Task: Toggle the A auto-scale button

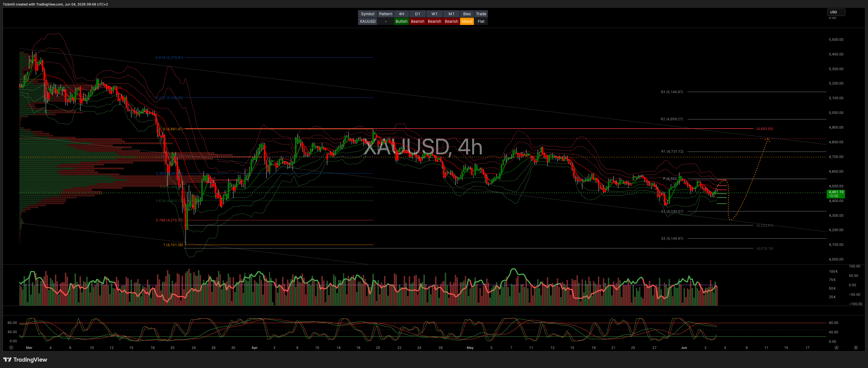Action: click(836, 347)
